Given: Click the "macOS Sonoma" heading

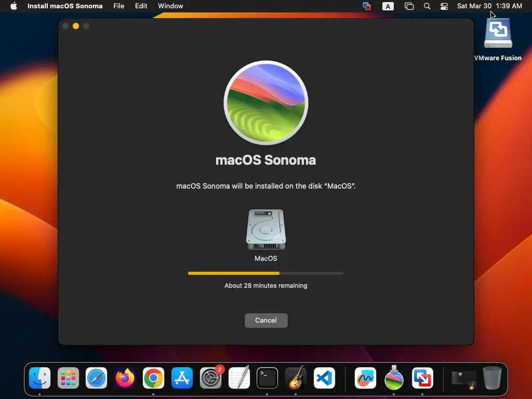Looking at the screenshot, I should pyautogui.click(x=265, y=160).
